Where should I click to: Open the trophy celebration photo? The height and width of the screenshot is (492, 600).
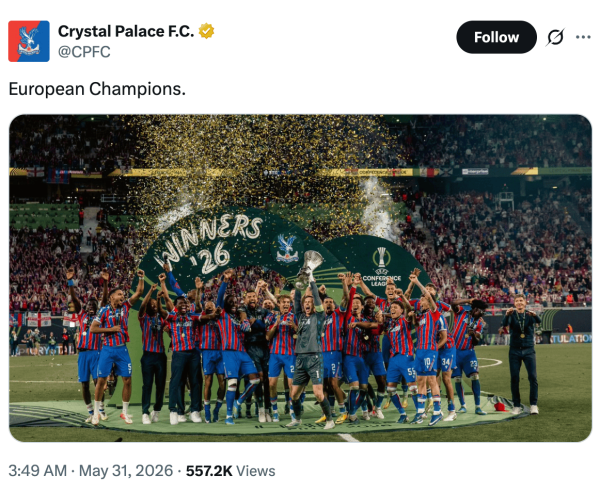pos(300,278)
